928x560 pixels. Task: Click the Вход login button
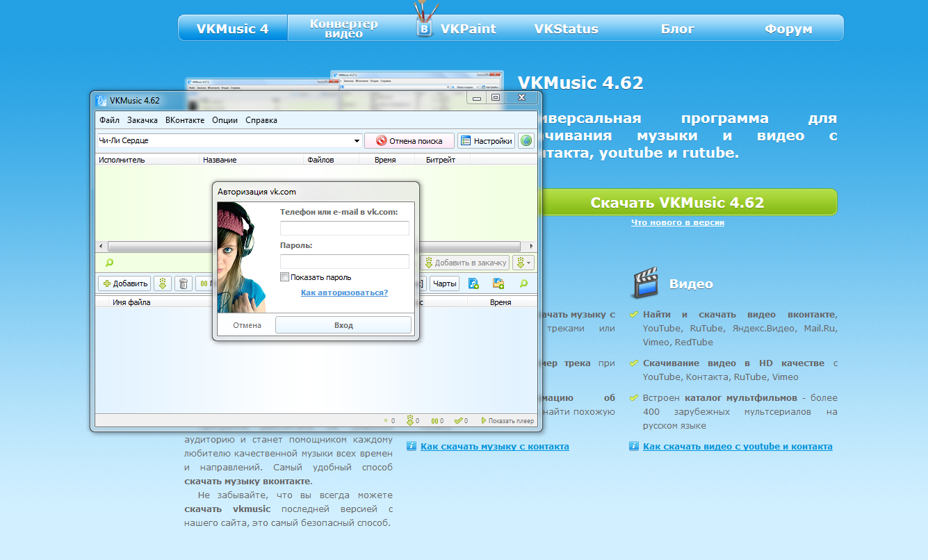(x=343, y=325)
